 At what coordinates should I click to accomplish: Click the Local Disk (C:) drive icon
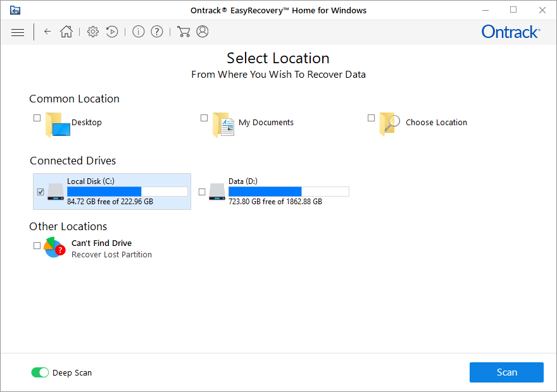pyautogui.click(x=56, y=192)
